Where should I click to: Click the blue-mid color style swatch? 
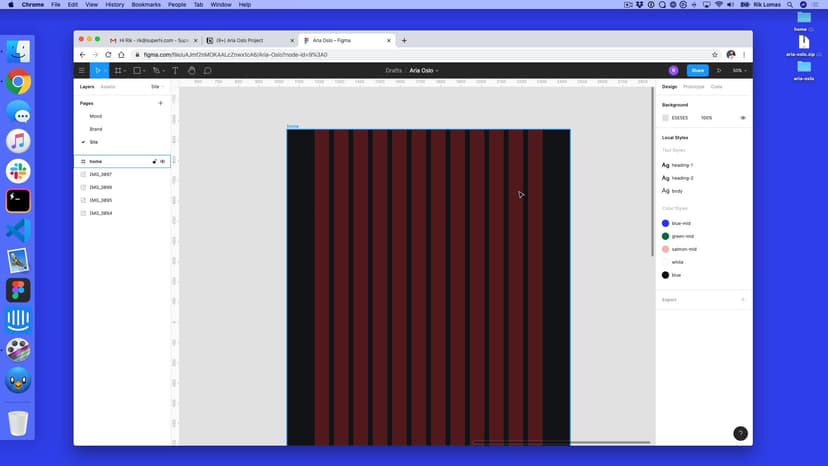(x=666, y=223)
